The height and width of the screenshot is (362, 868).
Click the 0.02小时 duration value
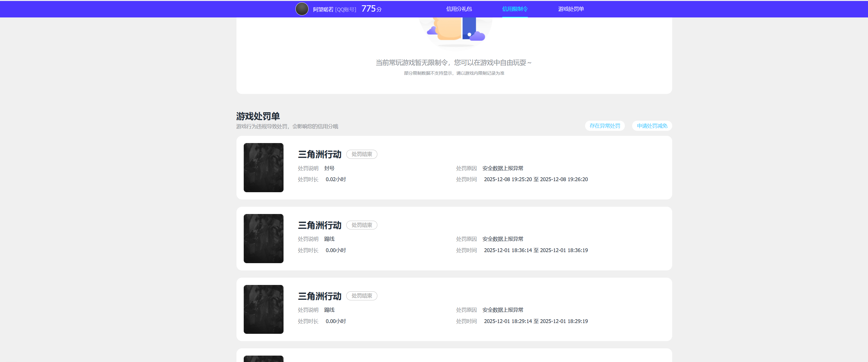[336, 179]
